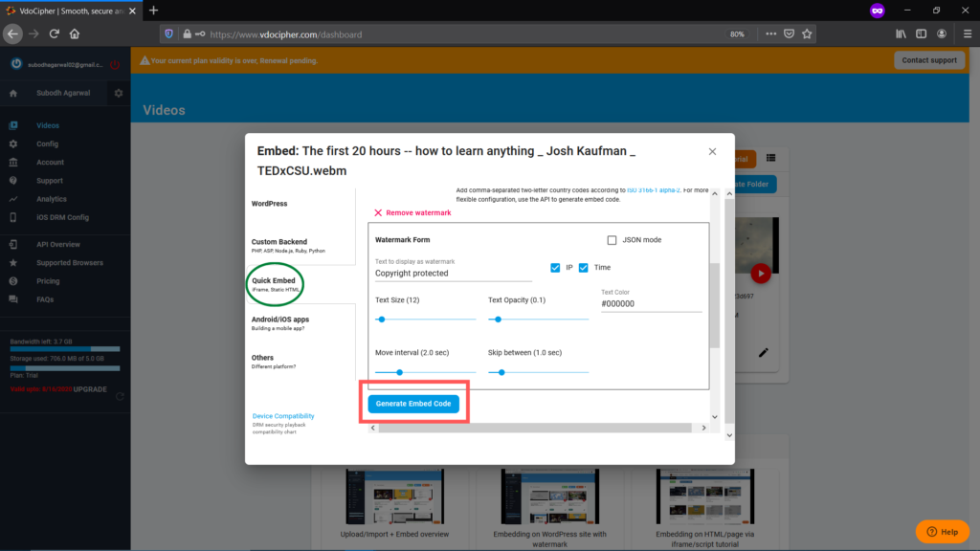The image size is (980, 551).
Task: Open Analytics in the sidebar
Action: tap(52, 199)
